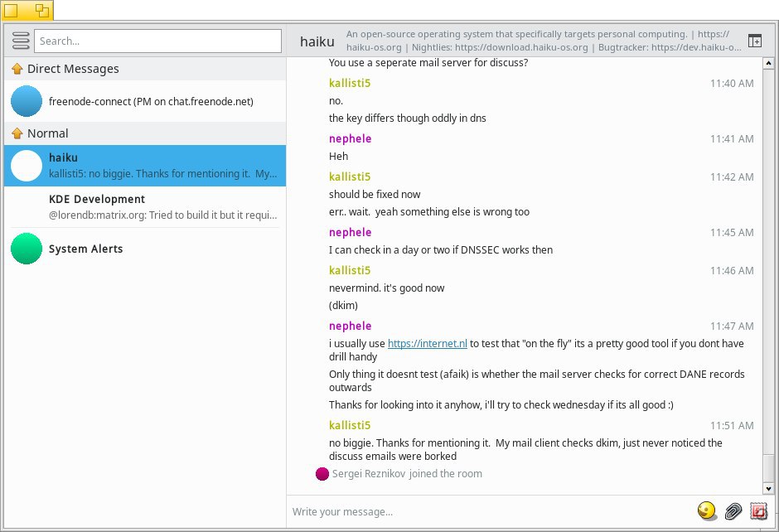Click kallisti5 username at 11:40 AM
779x532 pixels.
350,83
